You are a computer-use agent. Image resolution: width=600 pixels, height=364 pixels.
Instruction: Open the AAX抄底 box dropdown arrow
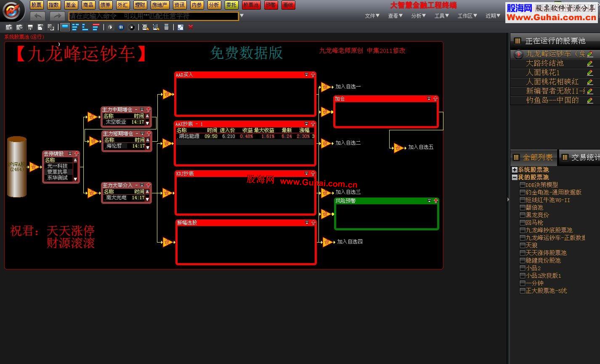(307, 124)
